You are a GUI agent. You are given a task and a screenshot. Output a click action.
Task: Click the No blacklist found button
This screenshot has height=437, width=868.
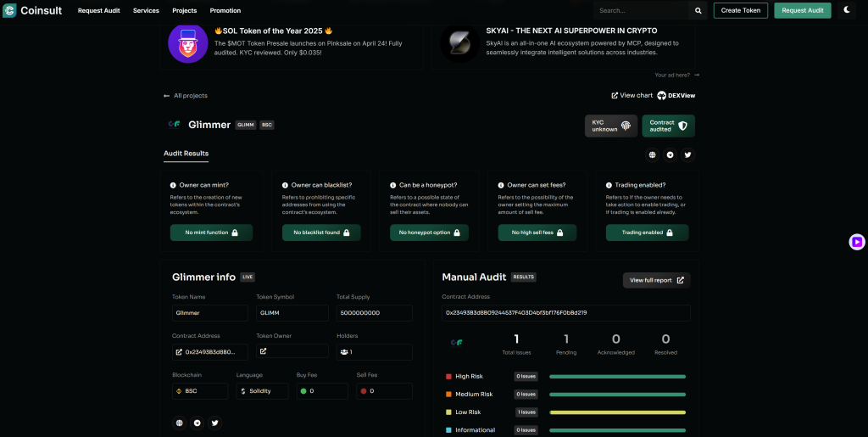pos(321,233)
